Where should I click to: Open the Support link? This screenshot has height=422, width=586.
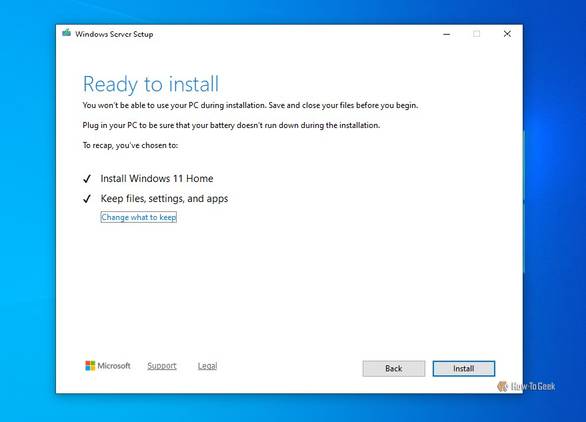click(161, 366)
